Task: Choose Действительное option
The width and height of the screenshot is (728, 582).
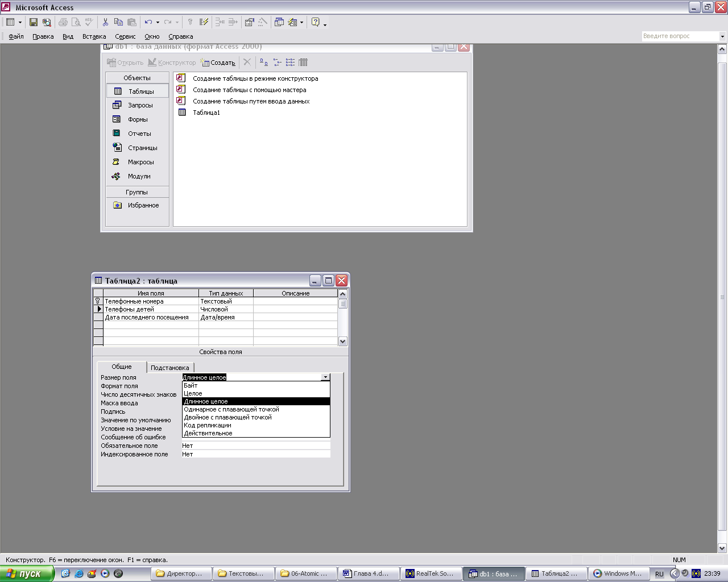Action: pyautogui.click(x=256, y=433)
